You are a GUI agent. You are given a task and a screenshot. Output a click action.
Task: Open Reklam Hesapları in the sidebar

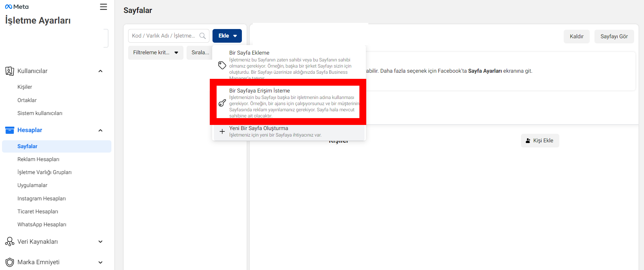[38, 159]
